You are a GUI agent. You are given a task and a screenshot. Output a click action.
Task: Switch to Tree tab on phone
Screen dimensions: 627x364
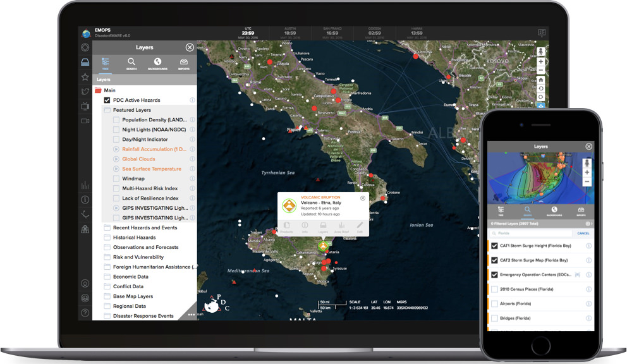point(501,211)
